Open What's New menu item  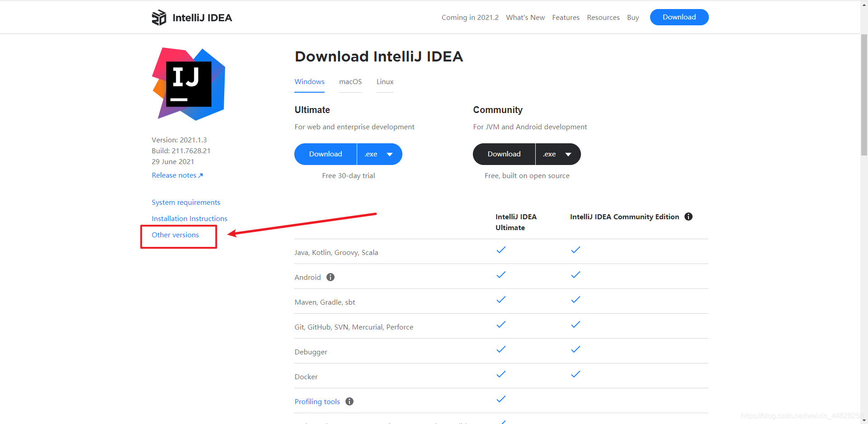(525, 18)
